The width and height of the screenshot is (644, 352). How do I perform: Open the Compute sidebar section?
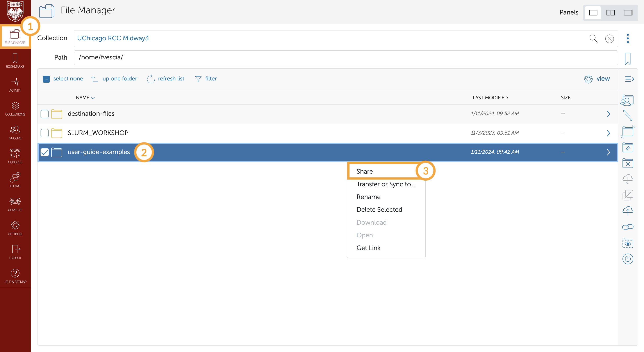coord(15,204)
